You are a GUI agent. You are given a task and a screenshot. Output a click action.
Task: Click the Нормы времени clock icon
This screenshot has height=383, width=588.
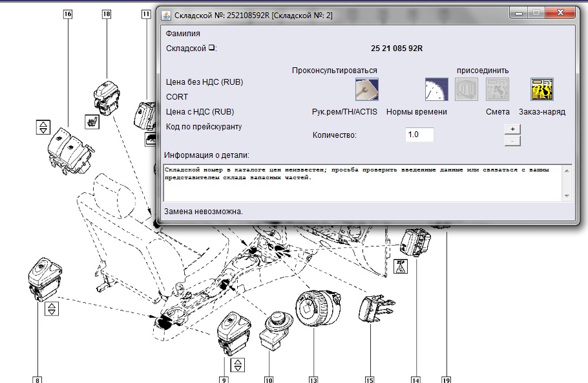pyautogui.click(x=436, y=89)
